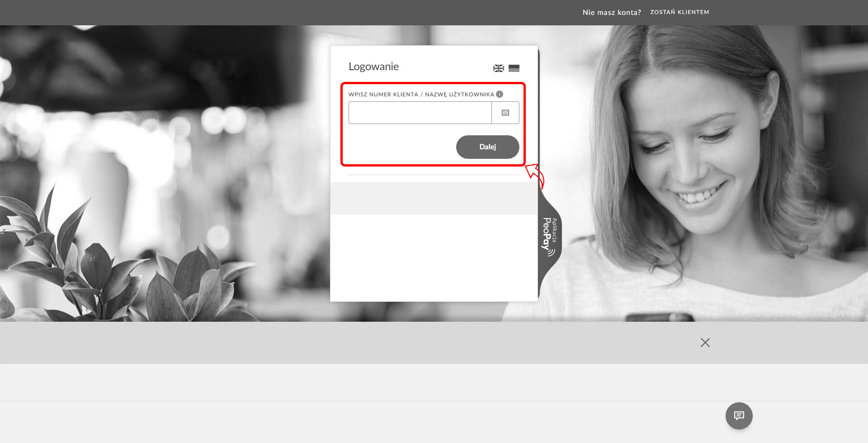This screenshot has width=868, height=443.
Task: Click the gray strip inside the login card
Action: 434,198
